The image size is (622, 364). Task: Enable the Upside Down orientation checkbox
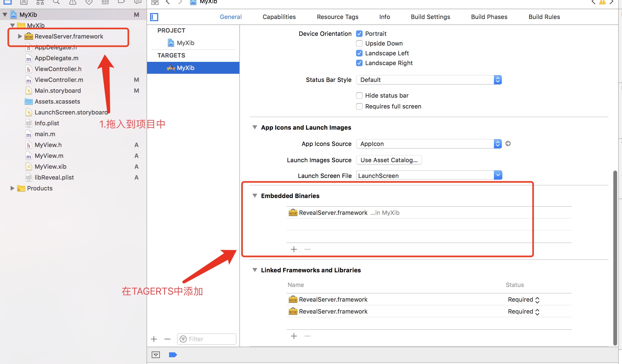pyautogui.click(x=359, y=43)
